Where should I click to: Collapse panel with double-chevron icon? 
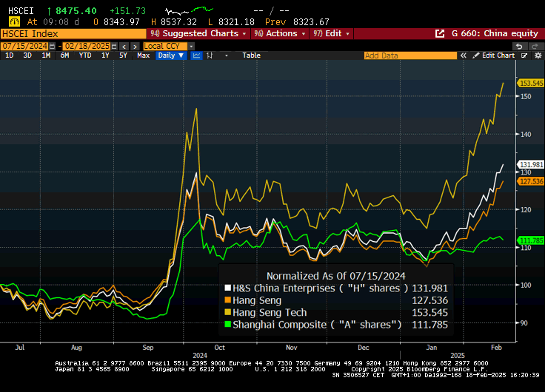(463, 55)
